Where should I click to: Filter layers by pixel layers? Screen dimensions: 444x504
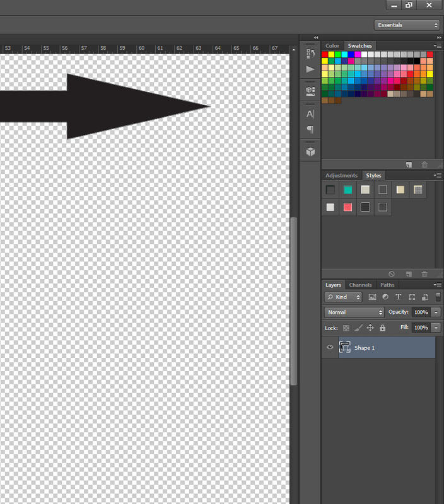click(372, 297)
